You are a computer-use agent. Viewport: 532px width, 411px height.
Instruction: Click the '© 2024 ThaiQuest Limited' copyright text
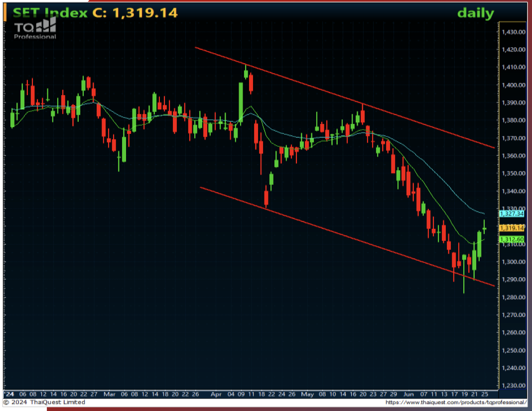point(44,402)
